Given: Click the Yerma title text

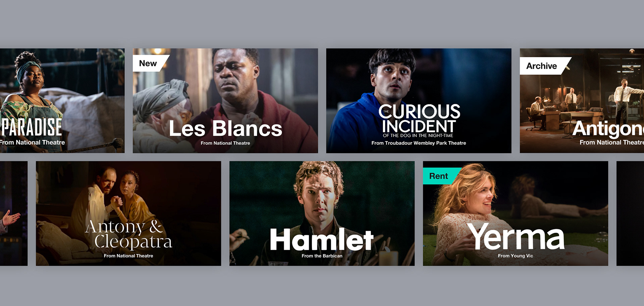Looking at the screenshot, I should (516, 236).
